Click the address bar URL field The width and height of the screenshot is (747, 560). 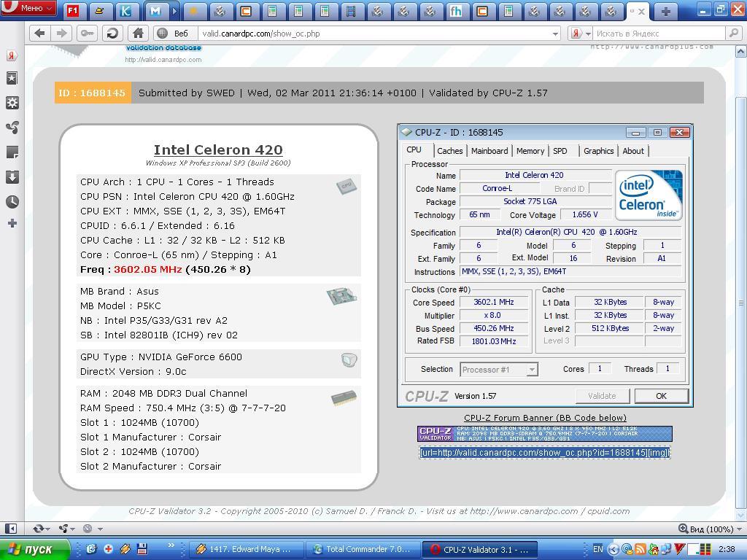coord(374,34)
